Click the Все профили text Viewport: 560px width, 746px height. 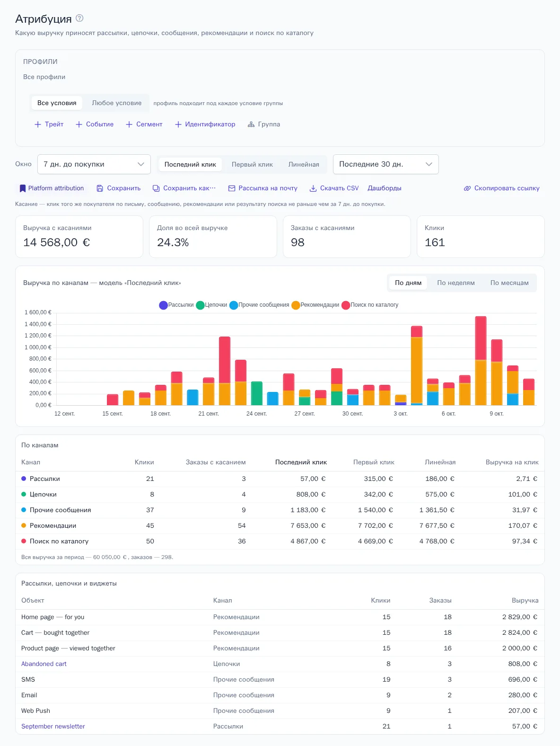(44, 77)
